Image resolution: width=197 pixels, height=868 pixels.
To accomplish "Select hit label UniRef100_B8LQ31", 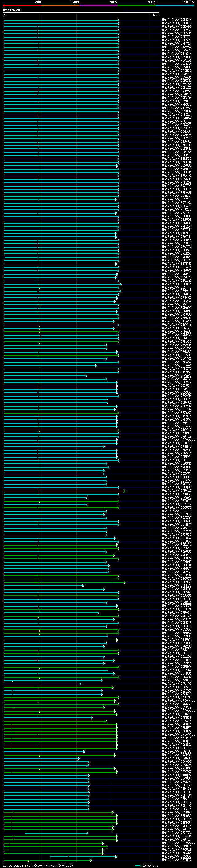I will pyautogui.click(x=177, y=487).
